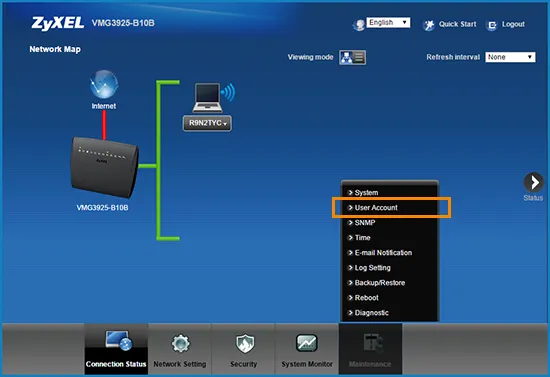
Task: Click the arrow bullet beside Log Setting
Action: pos(350,268)
